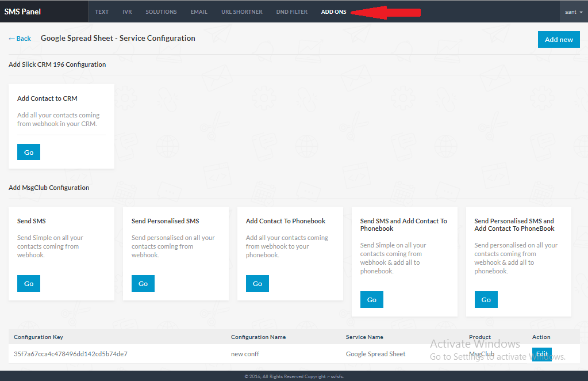Image resolution: width=588 pixels, height=381 pixels.
Task: Click 'Send Personalised SMS and Add Contact To PhoneBook' title
Action: tap(514, 225)
